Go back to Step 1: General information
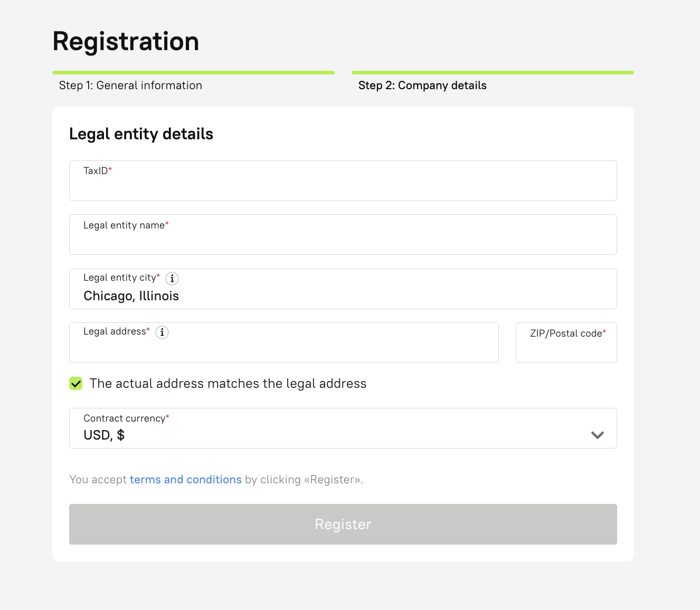 pos(130,85)
